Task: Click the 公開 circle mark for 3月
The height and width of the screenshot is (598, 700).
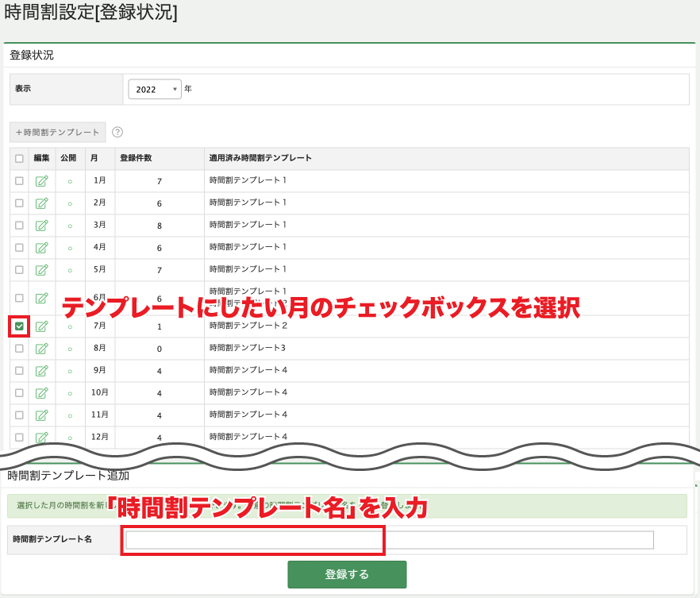Action: tap(70, 226)
